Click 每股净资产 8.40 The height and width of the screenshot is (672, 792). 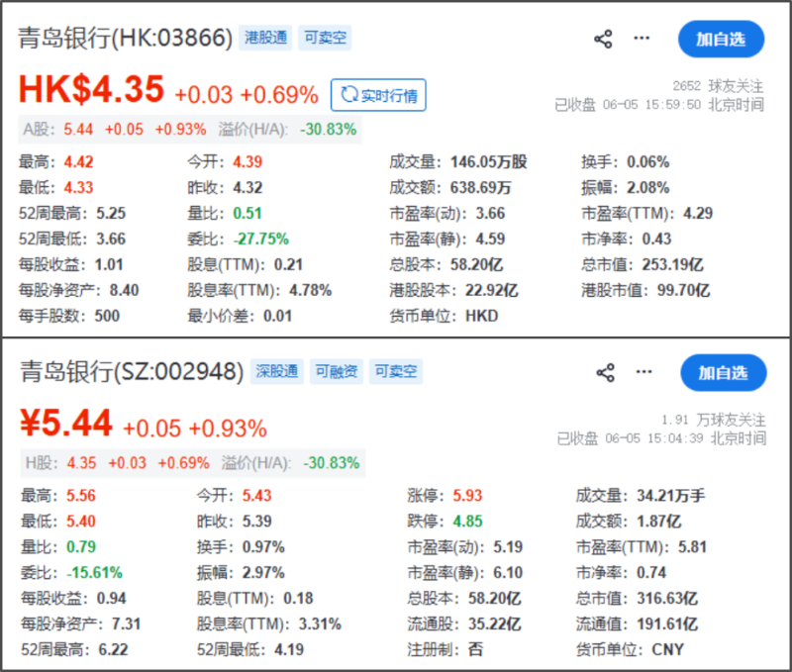click(x=79, y=291)
